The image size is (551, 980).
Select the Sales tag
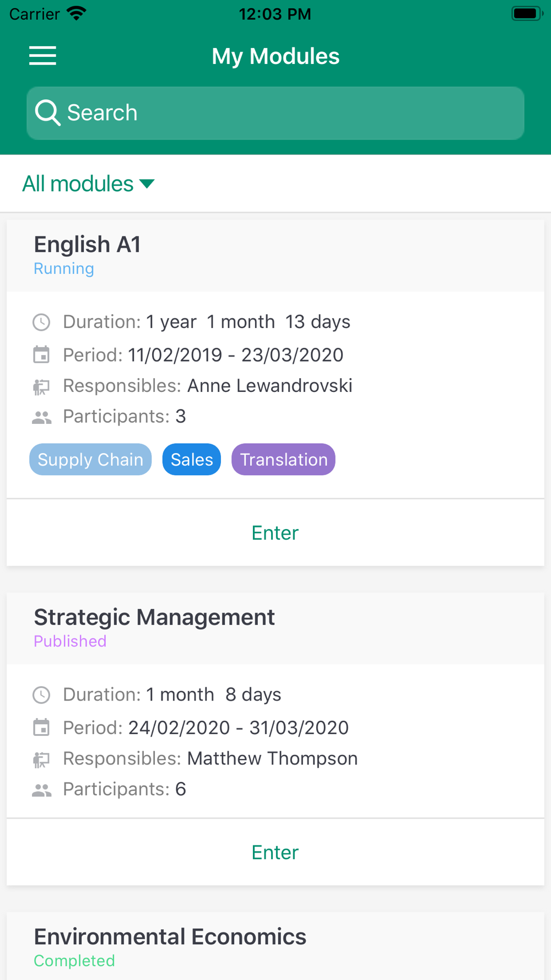(192, 459)
